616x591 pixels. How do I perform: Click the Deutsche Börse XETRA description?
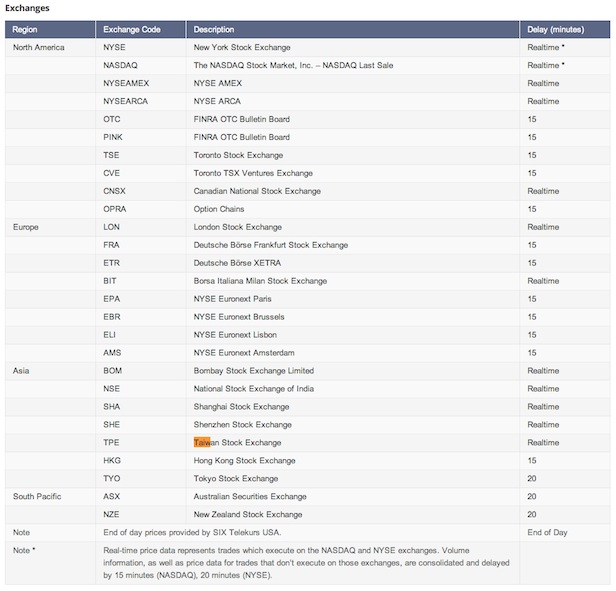237,263
